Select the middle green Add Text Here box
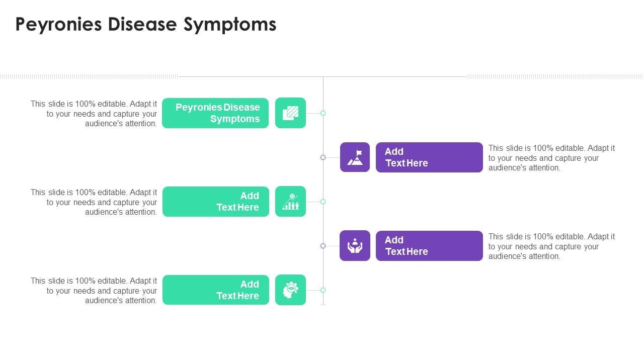 (216, 202)
